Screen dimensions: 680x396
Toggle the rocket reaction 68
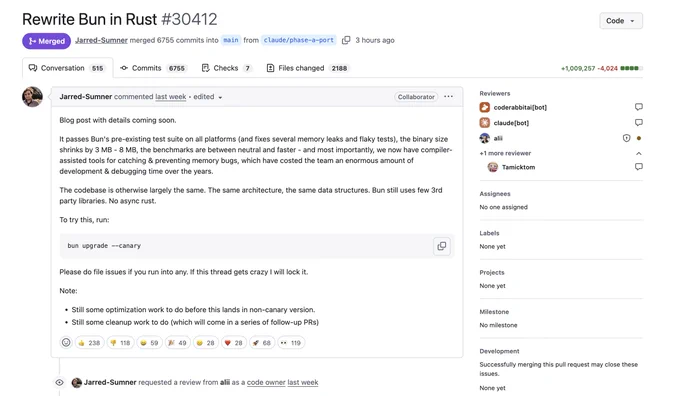click(262, 343)
